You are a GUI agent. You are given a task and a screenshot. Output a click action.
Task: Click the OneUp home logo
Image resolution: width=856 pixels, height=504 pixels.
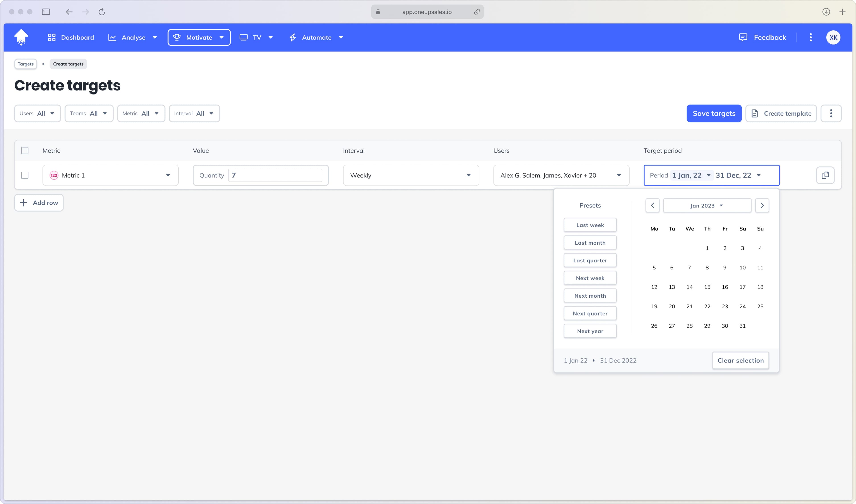coord(21,37)
